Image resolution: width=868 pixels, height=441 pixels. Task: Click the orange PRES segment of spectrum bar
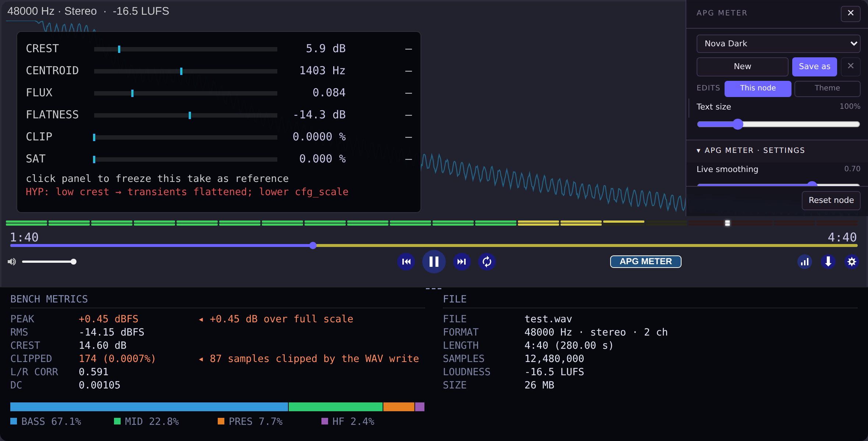(x=399, y=407)
